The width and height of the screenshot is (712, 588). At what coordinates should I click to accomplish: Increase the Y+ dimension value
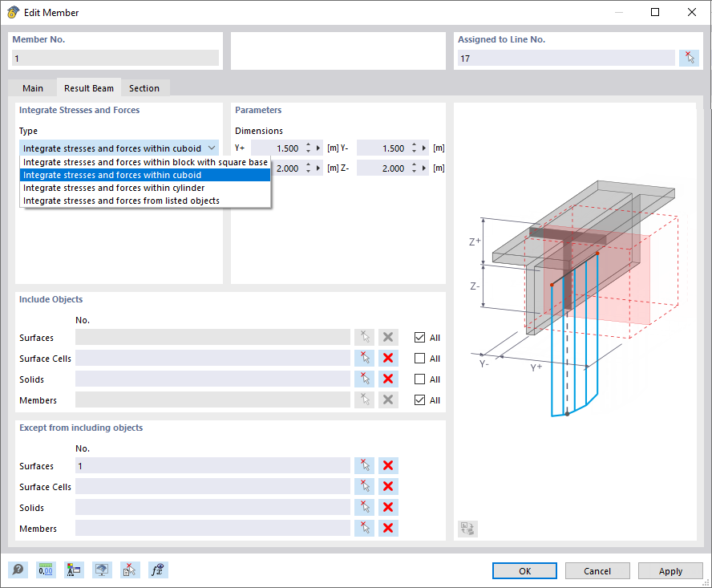(x=307, y=144)
